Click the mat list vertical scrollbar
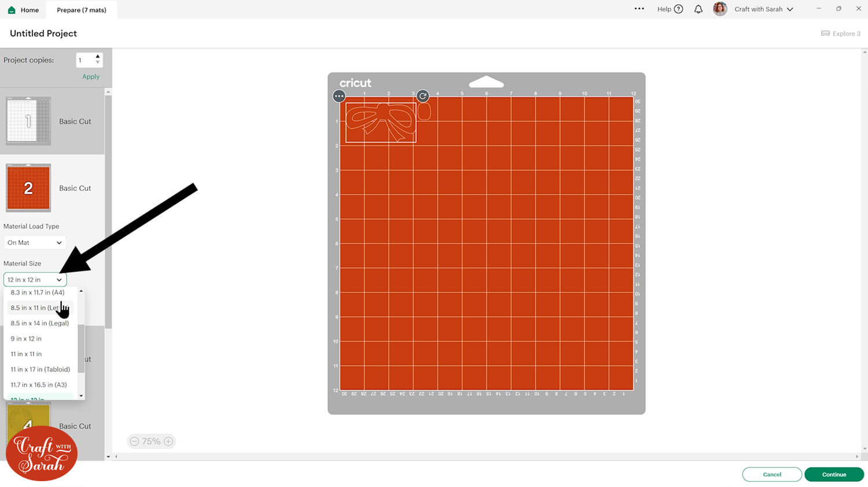868x487 pixels. pos(108,212)
